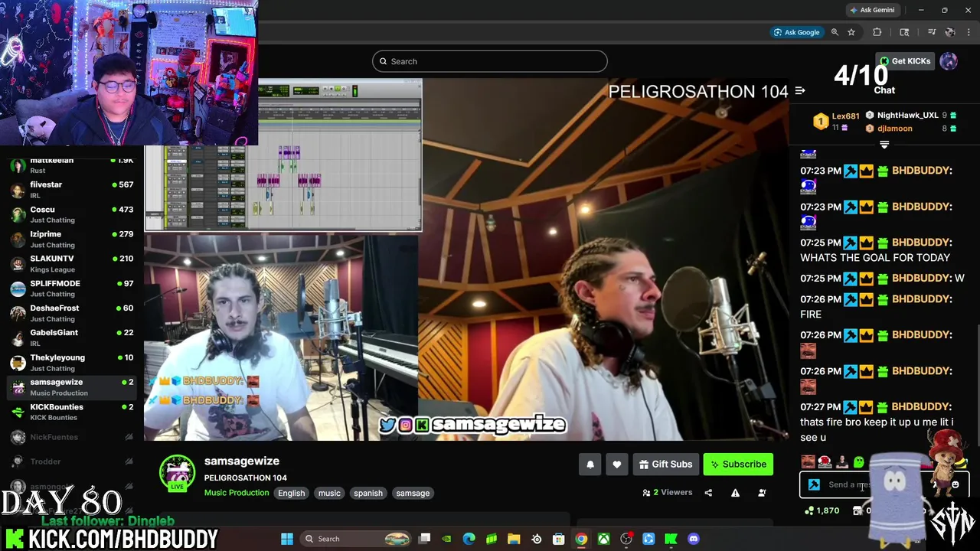This screenshot has height=551, width=980.
Task: Select the music tag
Action: pos(329,494)
